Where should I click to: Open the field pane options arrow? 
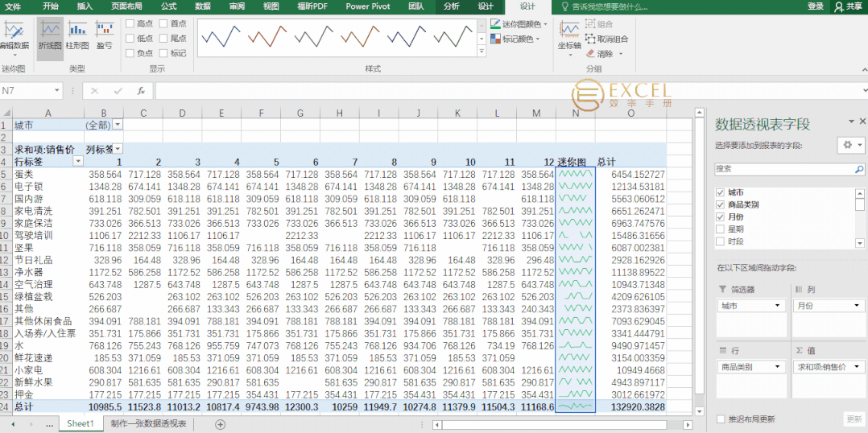851,122
